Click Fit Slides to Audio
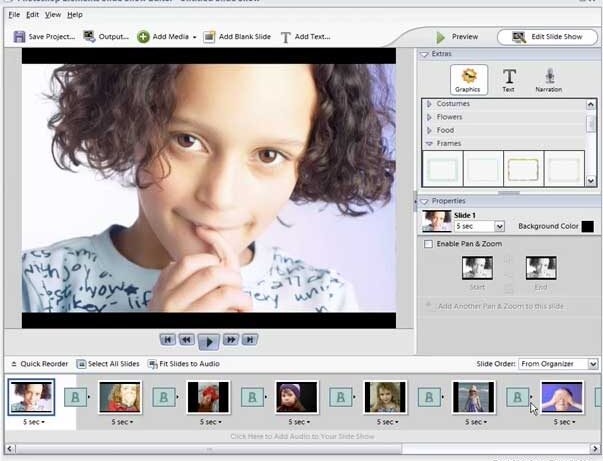Image resolution: width=603 pixels, height=461 pixels. [x=184, y=364]
